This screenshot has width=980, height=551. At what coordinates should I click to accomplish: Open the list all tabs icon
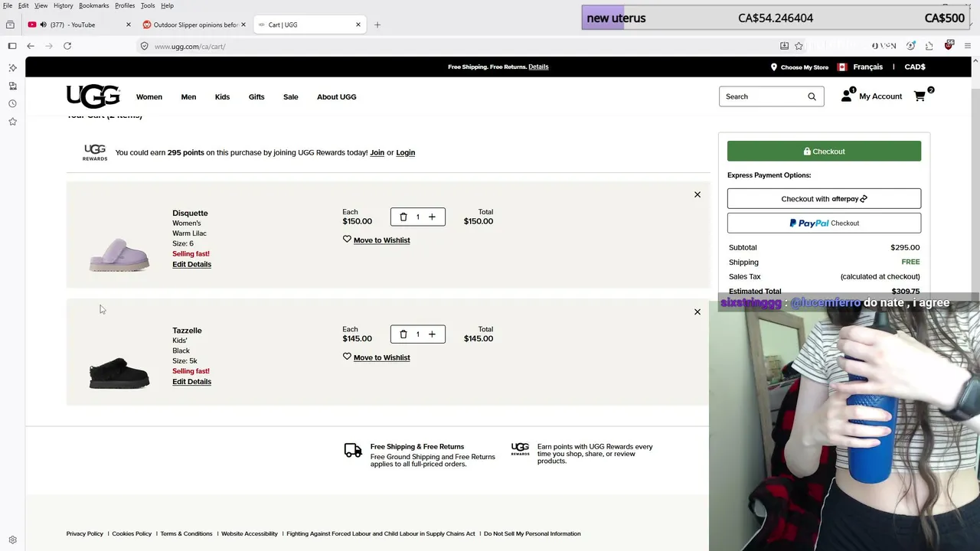pos(10,24)
